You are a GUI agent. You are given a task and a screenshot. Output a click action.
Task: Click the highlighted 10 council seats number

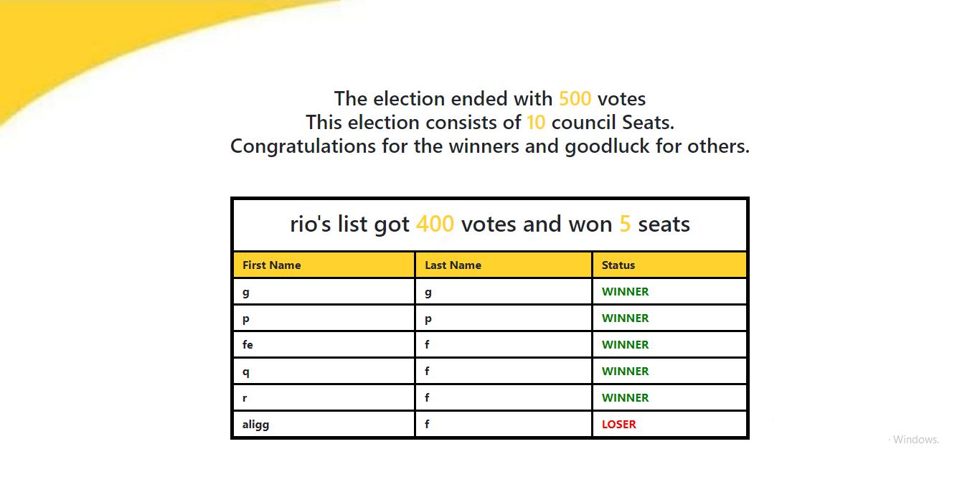535,122
